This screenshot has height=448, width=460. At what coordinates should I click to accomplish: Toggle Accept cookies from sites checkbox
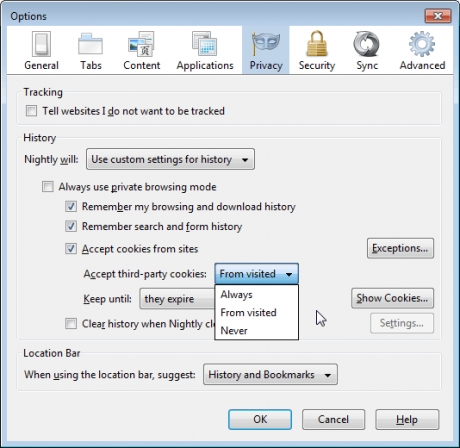click(71, 249)
